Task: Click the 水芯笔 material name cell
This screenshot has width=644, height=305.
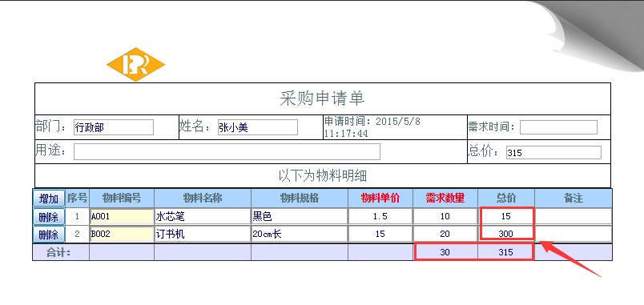Action: click(203, 216)
